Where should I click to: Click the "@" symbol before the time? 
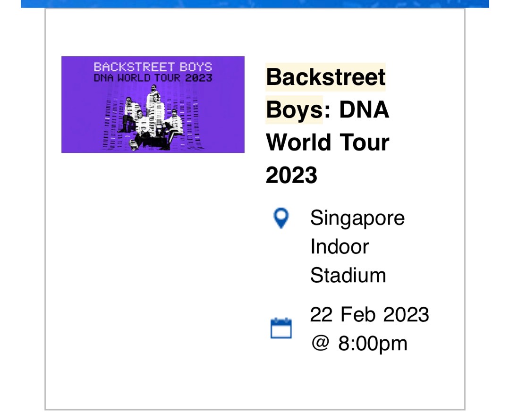point(320,343)
